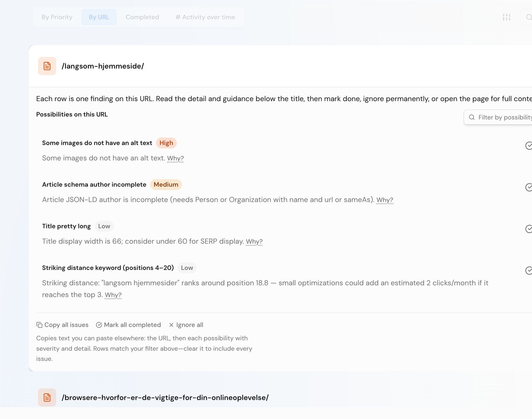
Task: Open Why? link for missing alt text
Action: pos(175,158)
